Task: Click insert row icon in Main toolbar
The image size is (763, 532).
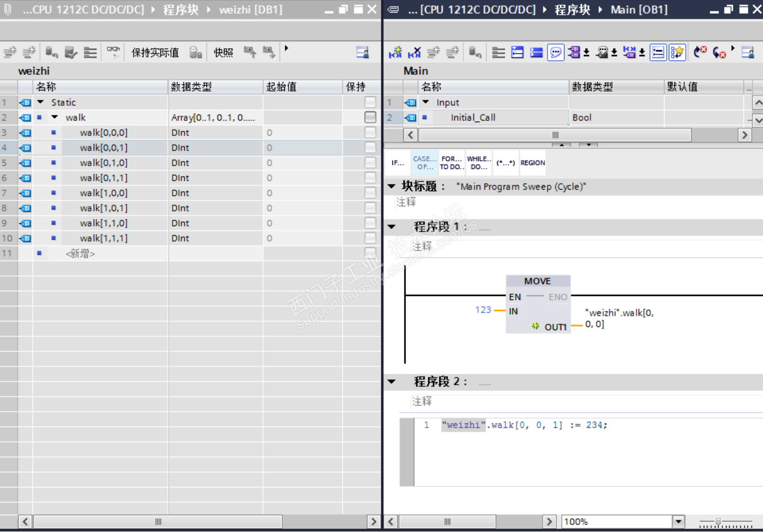Action: (434, 52)
